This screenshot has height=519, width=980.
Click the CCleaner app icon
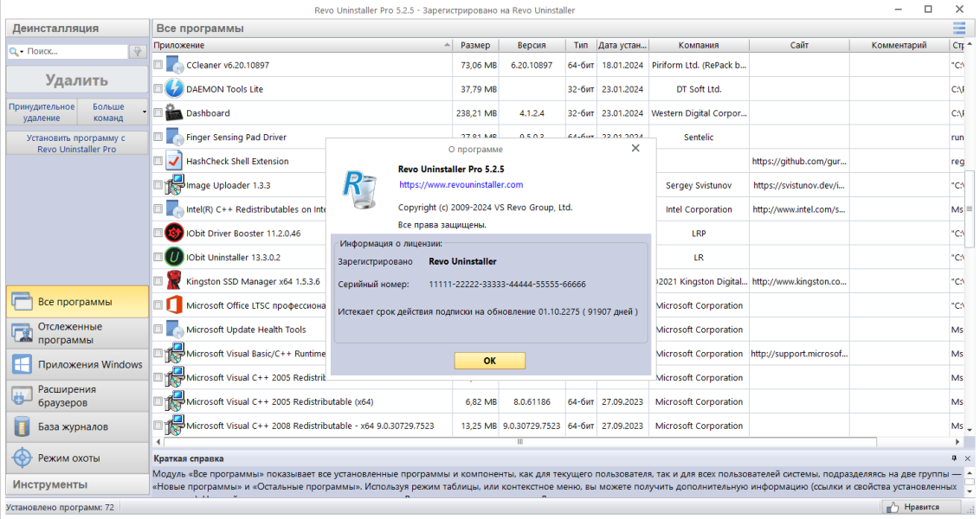click(x=174, y=65)
